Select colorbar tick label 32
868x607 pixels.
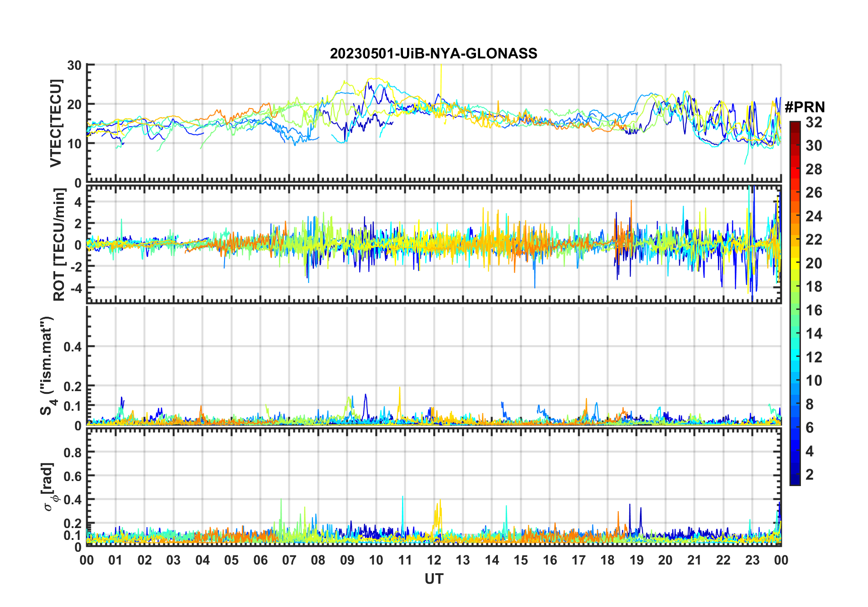pos(814,122)
